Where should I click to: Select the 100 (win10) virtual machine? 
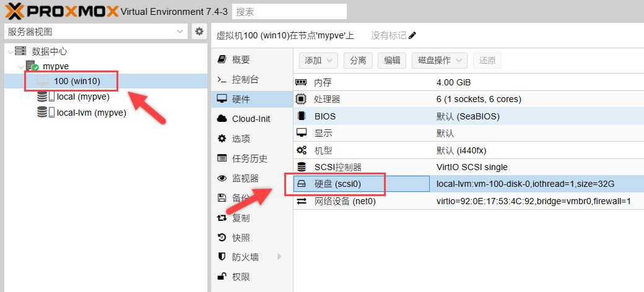coord(77,81)
